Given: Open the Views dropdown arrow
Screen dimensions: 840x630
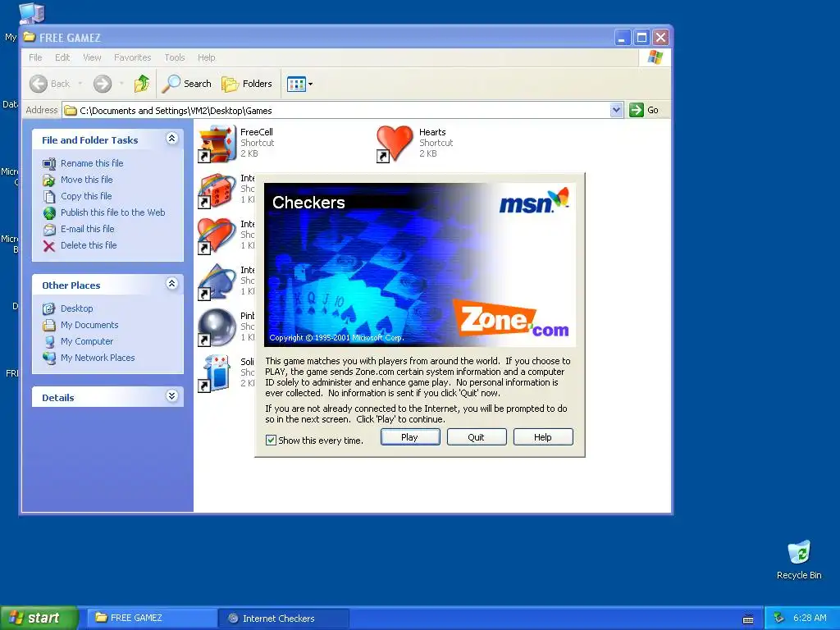Looking at the screenshot, I should tap(310, 84).
